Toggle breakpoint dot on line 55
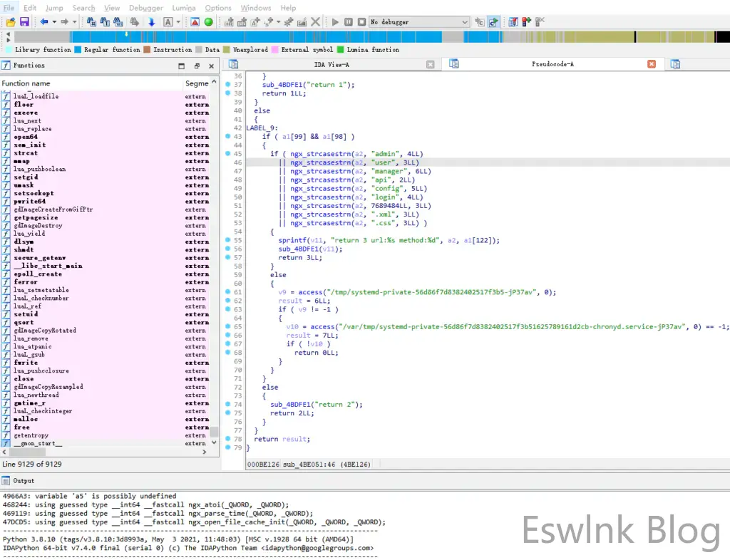This screenshot has height=560, width=730. [228, 241]
